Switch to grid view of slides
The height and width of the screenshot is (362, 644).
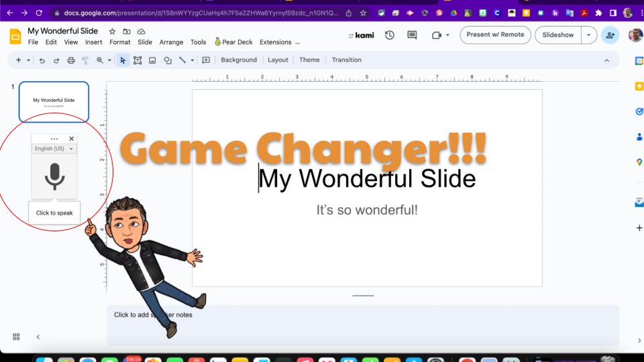(x=16, y=337)
